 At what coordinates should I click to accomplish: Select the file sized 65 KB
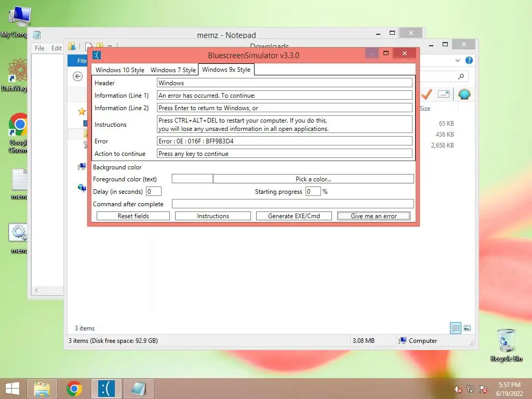[446, 124]
